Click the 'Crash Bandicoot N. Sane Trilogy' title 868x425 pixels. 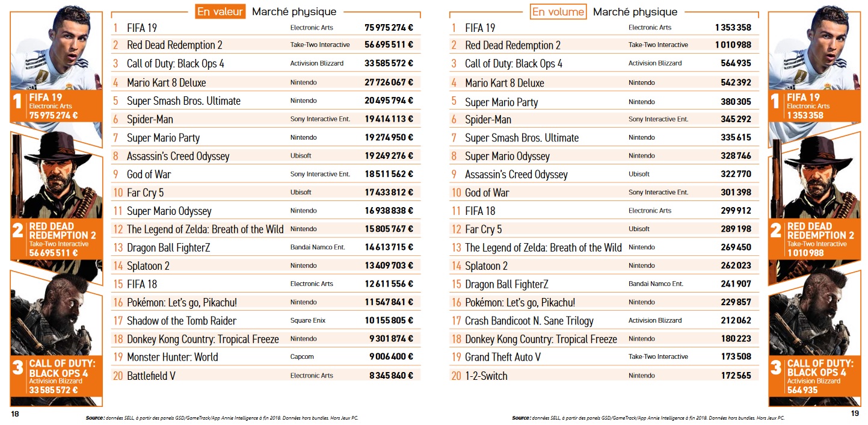(x=529, y=321)
